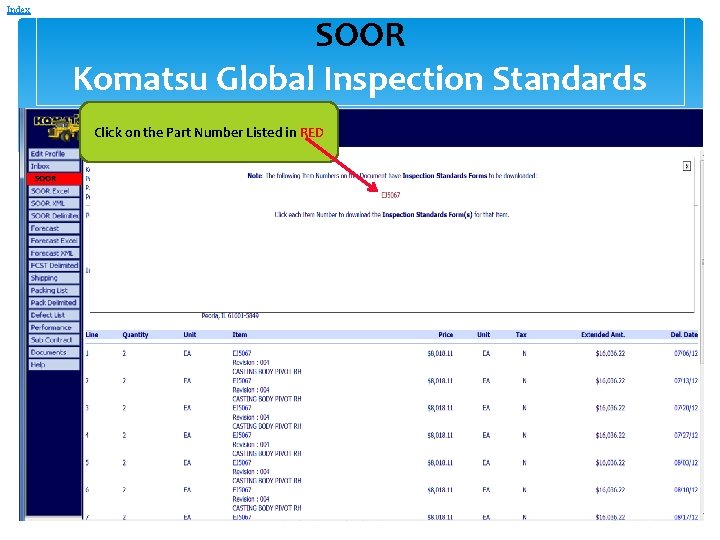Viewport: 720px width, 540px height.
Task: Choose SOOR Delimited in the sidebar
Action: pos(54,216)
